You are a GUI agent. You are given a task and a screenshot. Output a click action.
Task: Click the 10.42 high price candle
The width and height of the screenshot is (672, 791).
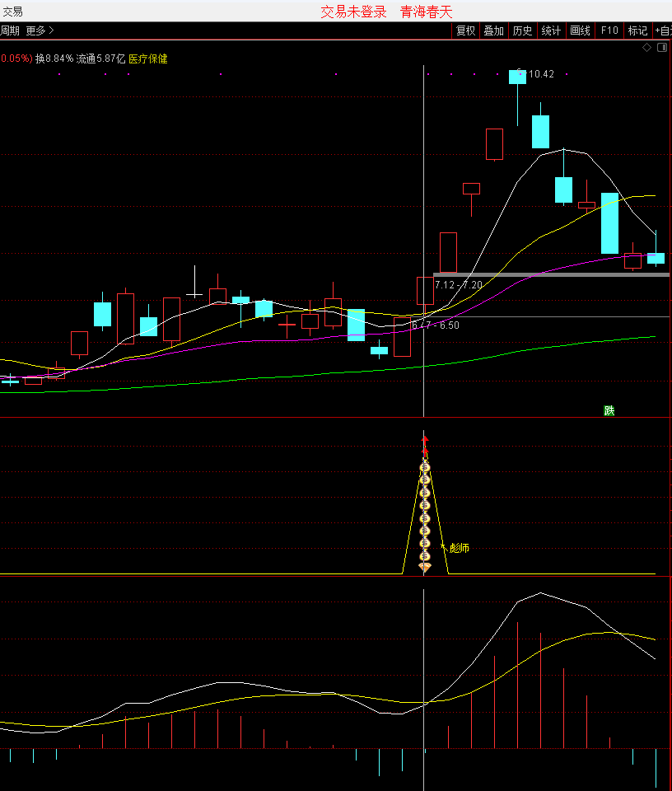517,77
